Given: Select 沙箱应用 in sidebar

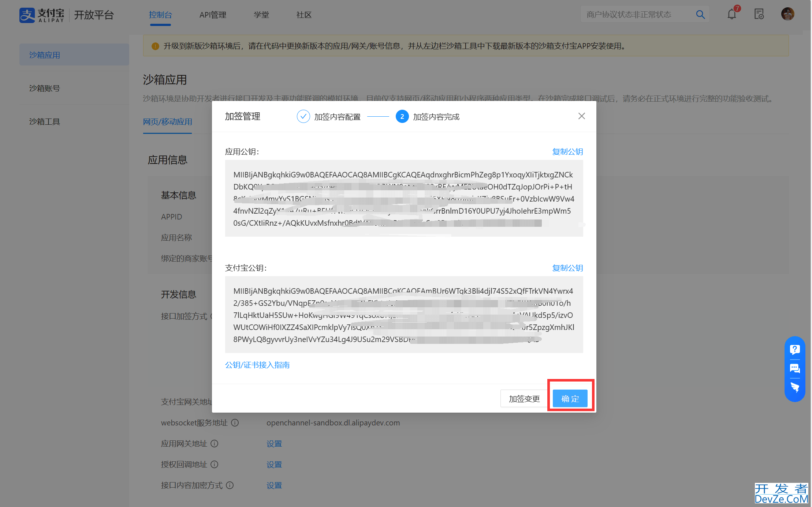Looking at the screenshot, I should pyautogui.click(x=74, y=55).
